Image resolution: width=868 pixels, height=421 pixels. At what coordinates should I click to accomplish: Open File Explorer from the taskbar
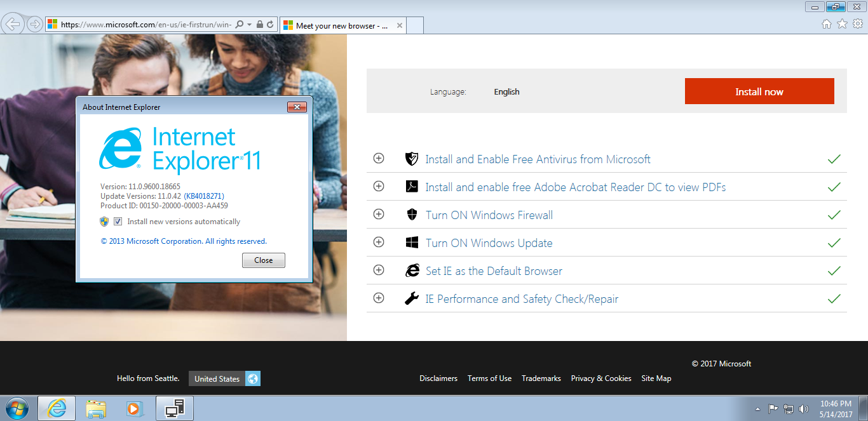click(96, 408)
